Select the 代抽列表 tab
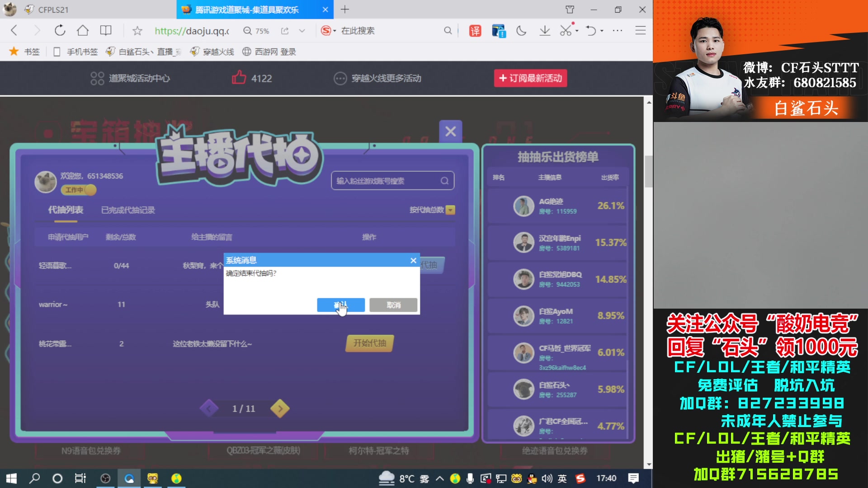Screen dimensions: 868x488 [66, 210]
